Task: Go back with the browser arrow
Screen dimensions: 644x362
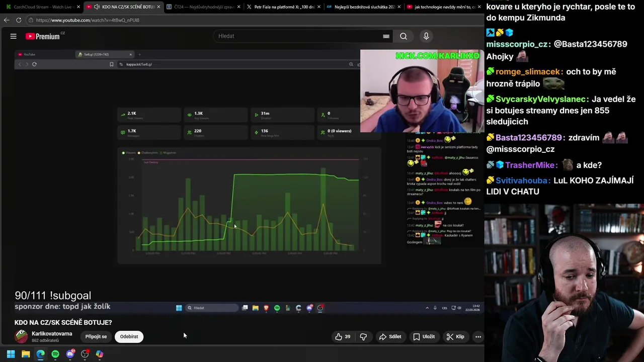Action: click(x=7, y=20)
